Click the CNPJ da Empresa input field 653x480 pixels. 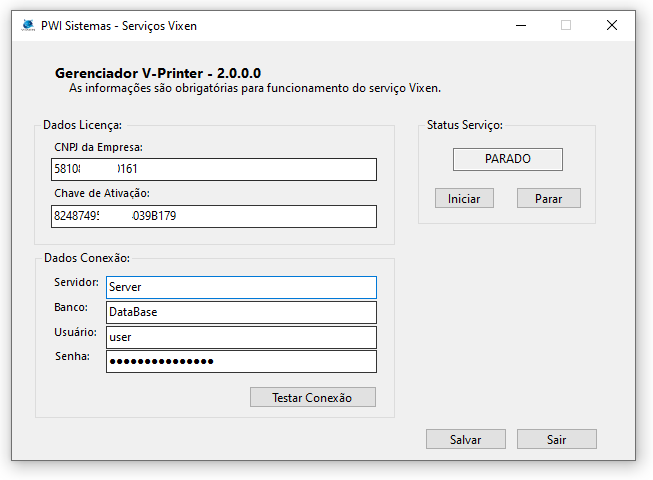pos(214,169)
